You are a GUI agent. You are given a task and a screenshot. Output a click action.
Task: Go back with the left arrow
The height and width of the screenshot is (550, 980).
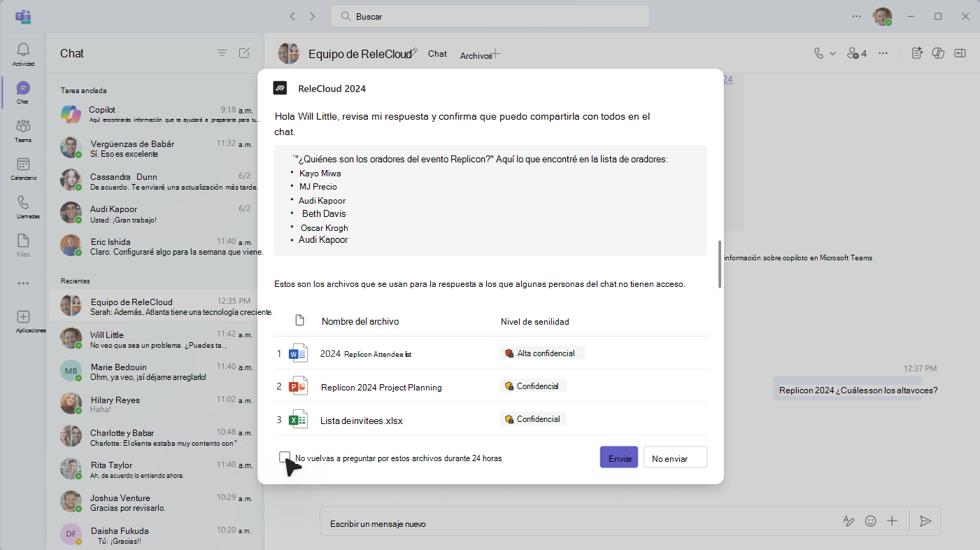pyautogui.click(x=292, y=16)
